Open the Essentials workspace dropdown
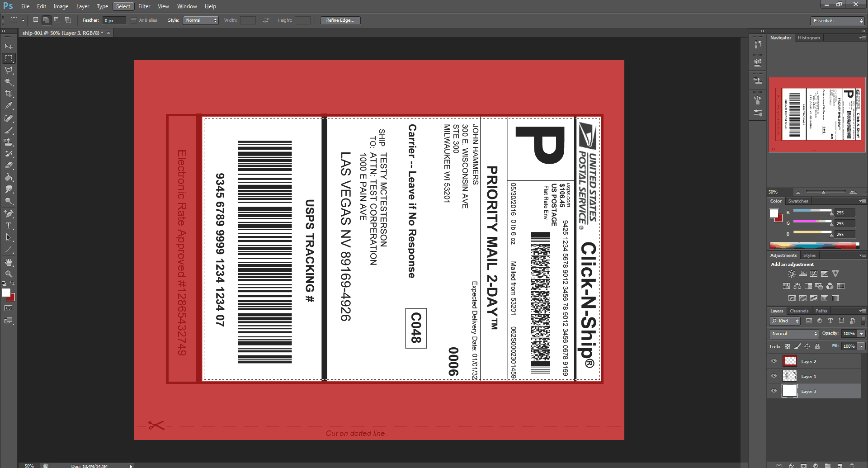The width and height of the screenshot is (868, 468). [x=837, y=21]
